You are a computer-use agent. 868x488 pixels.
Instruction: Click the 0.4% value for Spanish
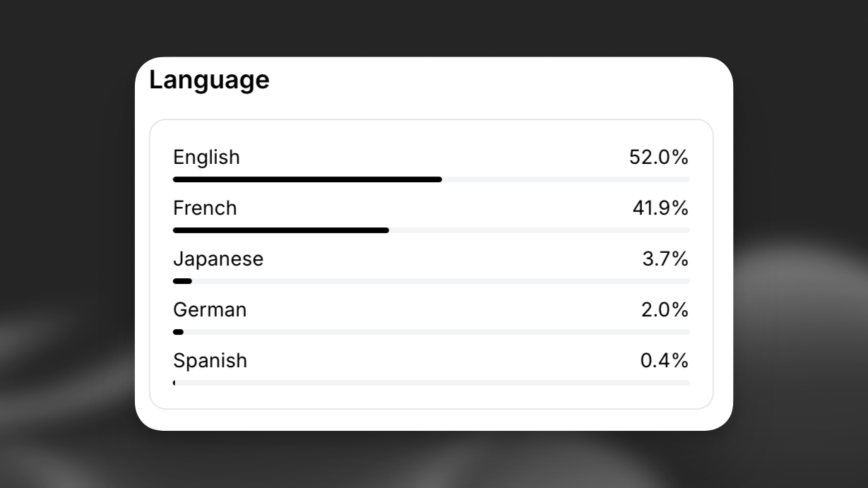pyautogui.click(x=667, y=361)
